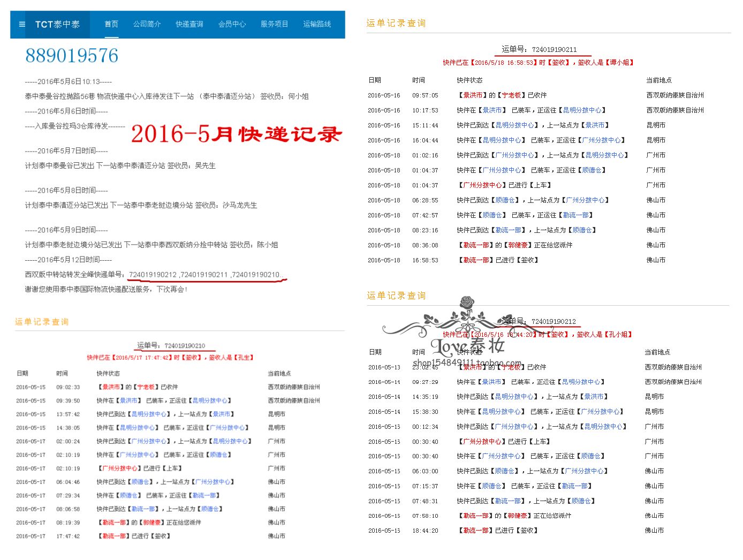Select the line ending 签收员: 沙马龙先生
The height and width of the screenshot is (560, 743).
click(141, 206)
